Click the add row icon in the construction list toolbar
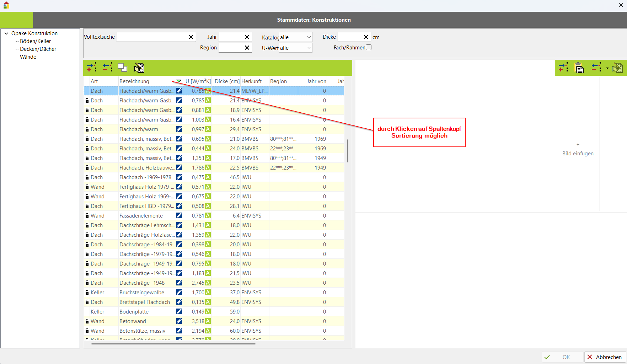The width and height of the screenshot is (627, 364). point(92,67)
